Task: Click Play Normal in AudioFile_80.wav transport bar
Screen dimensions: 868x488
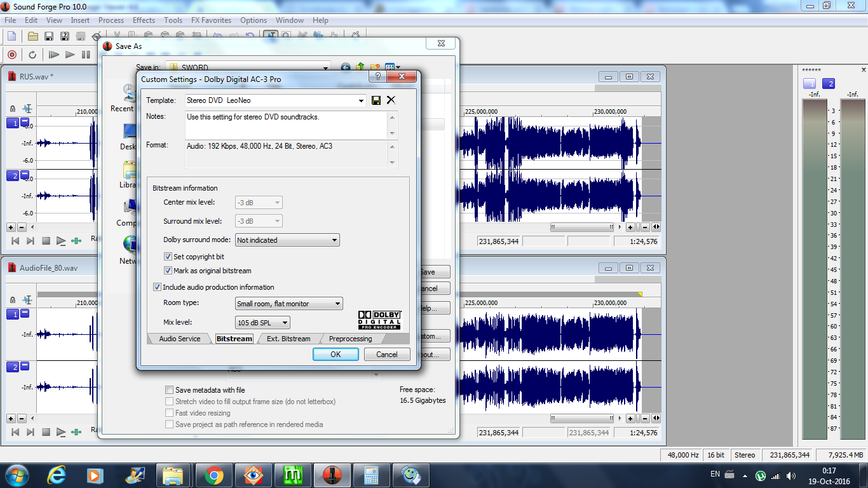Action: point(61,432)
